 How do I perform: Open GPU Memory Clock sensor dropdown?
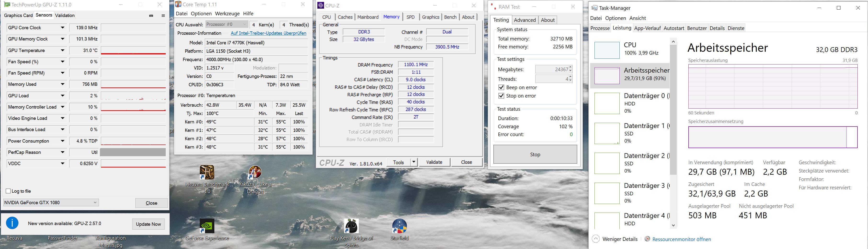tap(62, 39)
